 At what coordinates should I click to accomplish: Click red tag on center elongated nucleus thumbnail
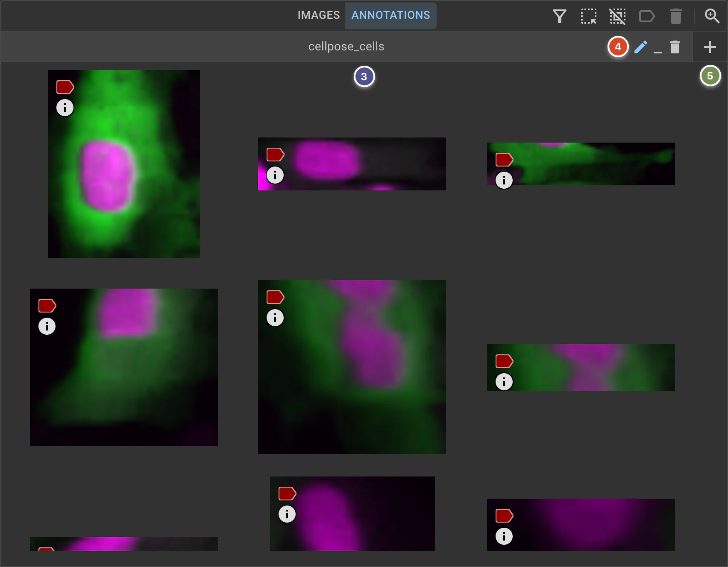click(x=275, y=297)
